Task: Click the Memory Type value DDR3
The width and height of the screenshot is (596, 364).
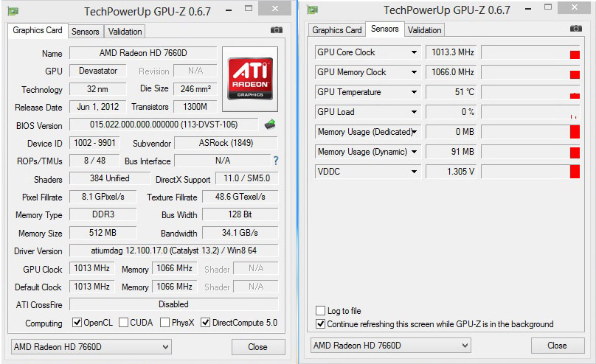Action: click(103, 215)
